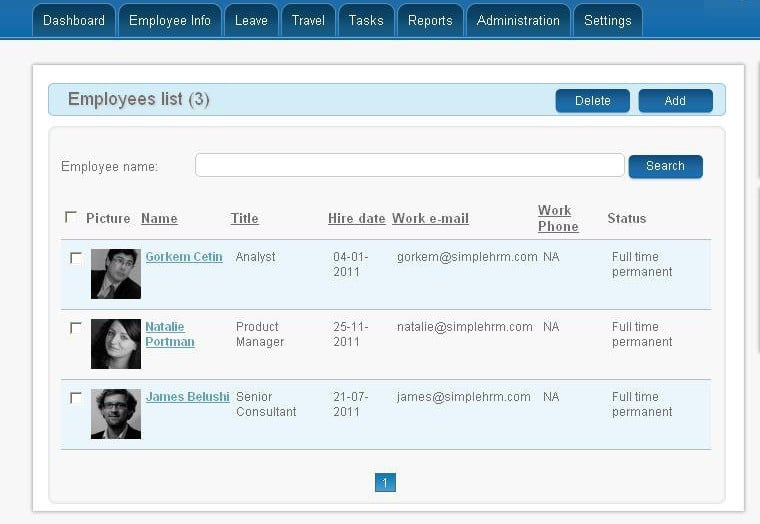760x524 pixels.
Task: Go to page 1 in pagination
Action: [x=385, y=482]
